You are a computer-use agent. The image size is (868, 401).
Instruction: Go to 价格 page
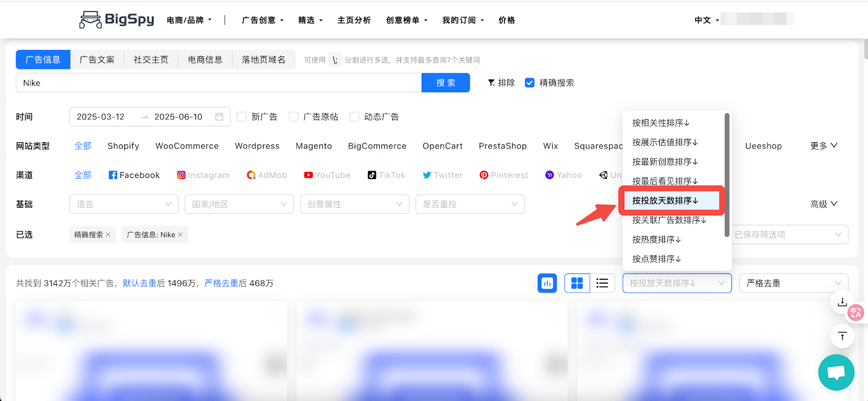(507, 20)
